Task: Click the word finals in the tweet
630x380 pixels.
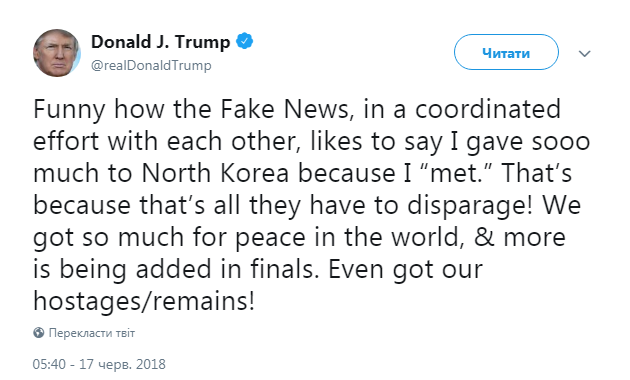Action: pos(282,269)
